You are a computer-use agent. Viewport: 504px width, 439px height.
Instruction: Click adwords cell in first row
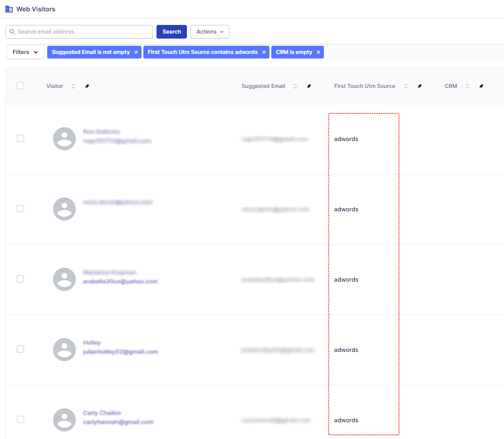(346, 139)
